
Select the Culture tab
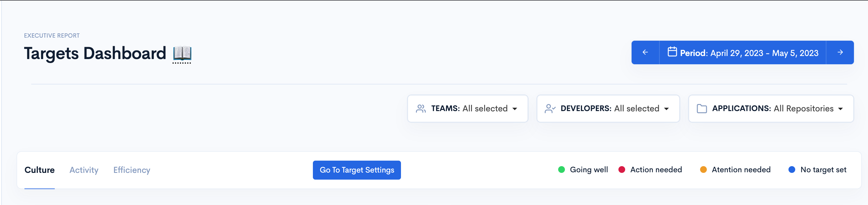point(39,170)
